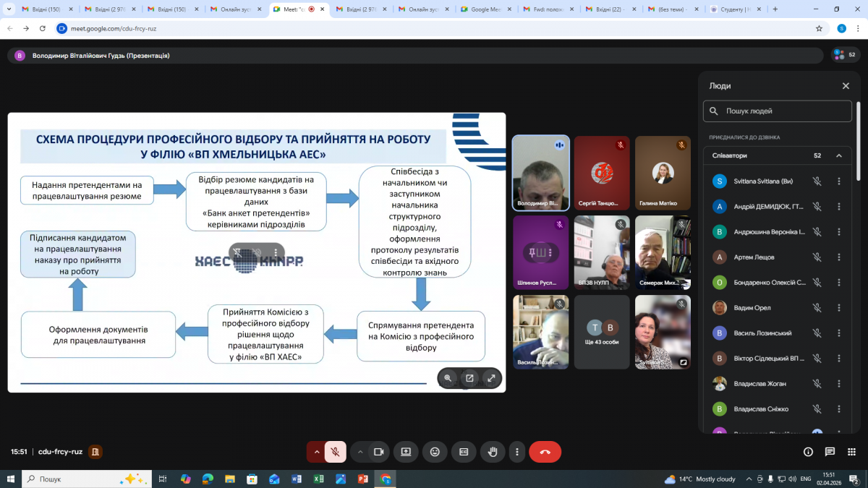Viewport: 868px width, 488px height.
Task: Open options menu for Андрюшина Вероніка
Action: [839, 232]
